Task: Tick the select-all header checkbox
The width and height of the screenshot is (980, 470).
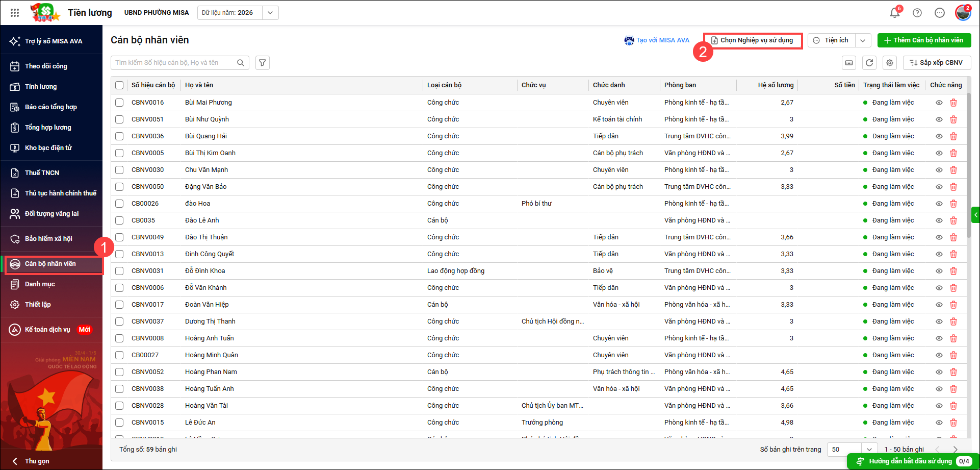Action: point(119,85)
